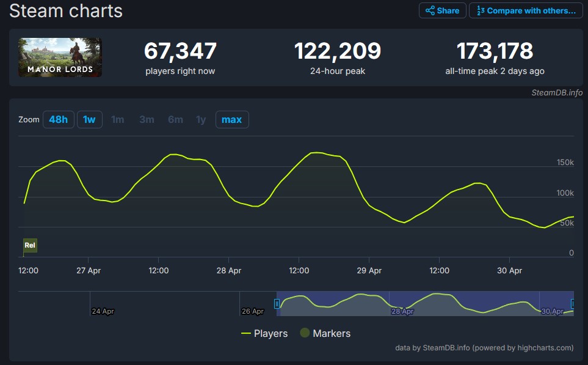Click the Share button
This screenshot has width=588, height=365.
point(443,10)
